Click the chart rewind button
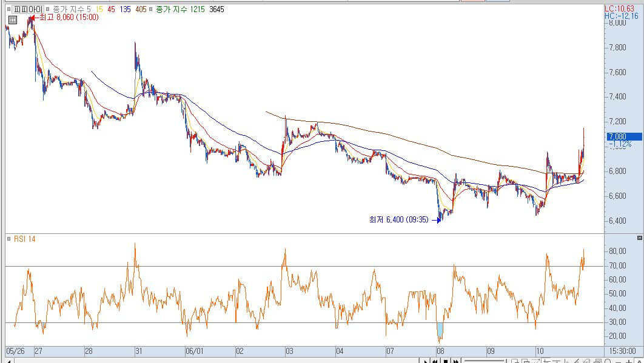Screen dimensions: 644x363 click(435, 361)
